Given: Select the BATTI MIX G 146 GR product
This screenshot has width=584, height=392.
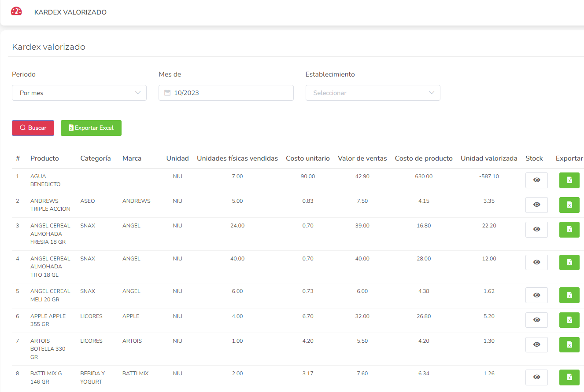Looking at the screenshot, I should click(x=46, y=377).
